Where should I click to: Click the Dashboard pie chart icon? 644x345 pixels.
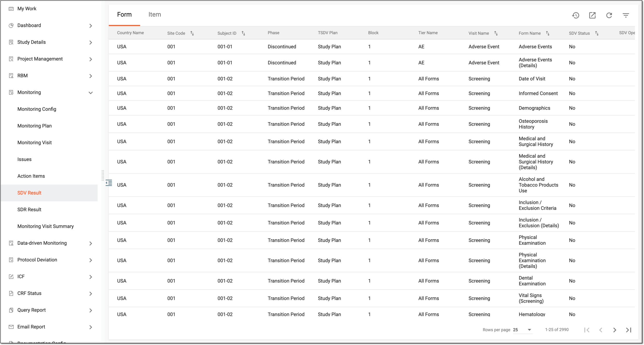click(11, 26)
